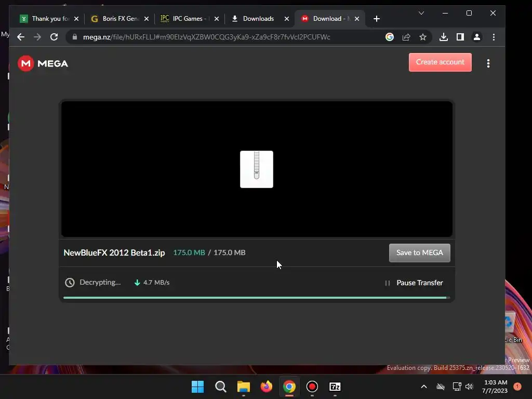Click the site lock icon

coord(75,37)
